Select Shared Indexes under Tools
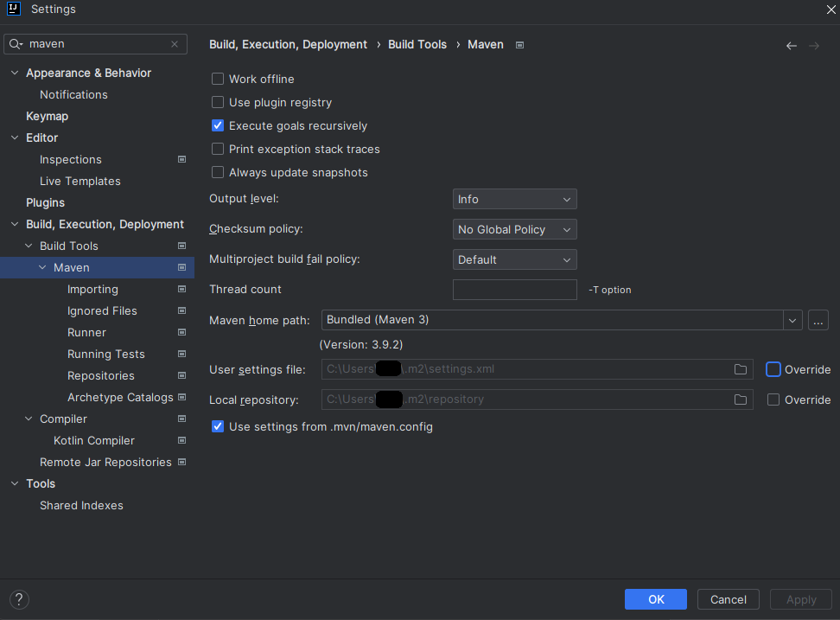The width and height of the screenshot is (840, 620). pos(81,505)
